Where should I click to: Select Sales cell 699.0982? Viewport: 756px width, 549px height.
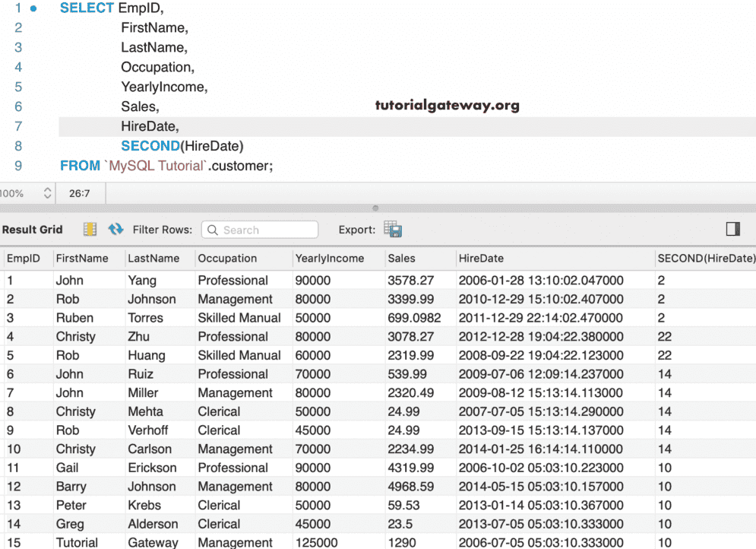[x=414, y=318]
